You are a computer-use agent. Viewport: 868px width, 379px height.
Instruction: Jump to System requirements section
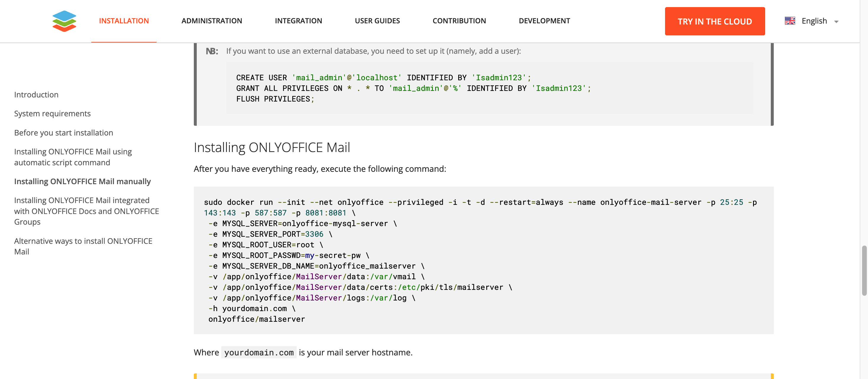[x=52, y=113]
